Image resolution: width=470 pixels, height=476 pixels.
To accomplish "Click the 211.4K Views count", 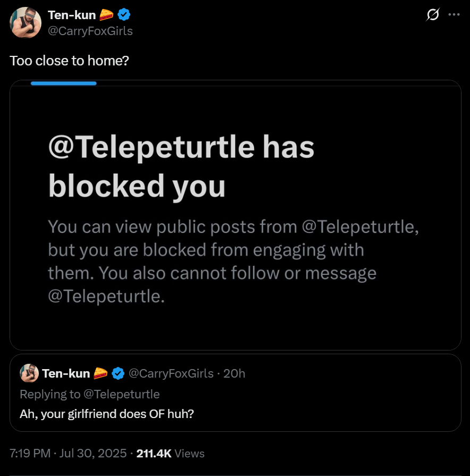I will [170, 454].
